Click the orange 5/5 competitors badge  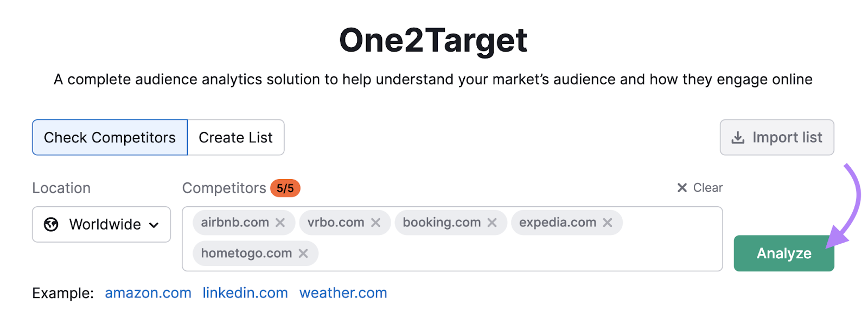click(x=285, y=188)
